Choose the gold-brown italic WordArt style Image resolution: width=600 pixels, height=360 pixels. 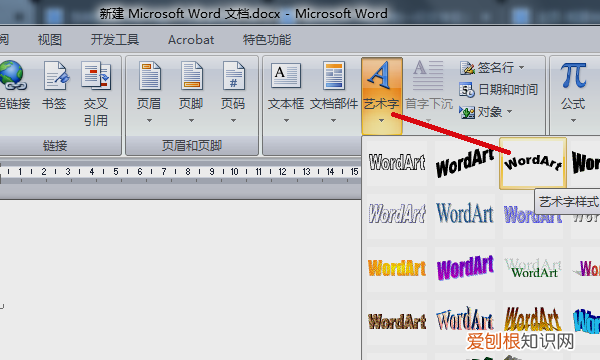tap(533, 322)
